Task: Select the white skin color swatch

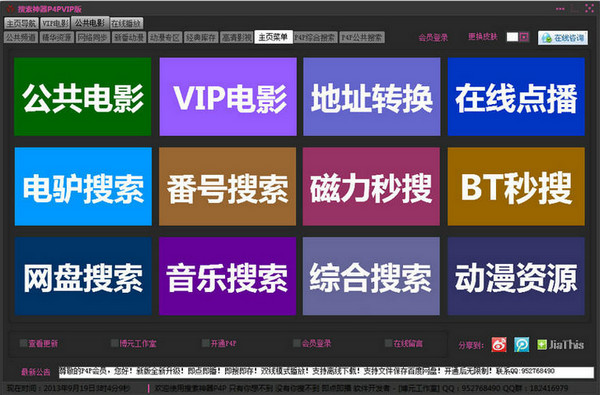Action: coord(512,37)
